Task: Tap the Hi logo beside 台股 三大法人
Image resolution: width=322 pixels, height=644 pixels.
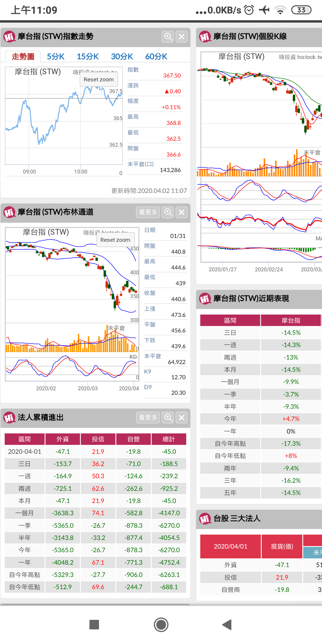Action: pyautogui.click(x=205, y=519)
